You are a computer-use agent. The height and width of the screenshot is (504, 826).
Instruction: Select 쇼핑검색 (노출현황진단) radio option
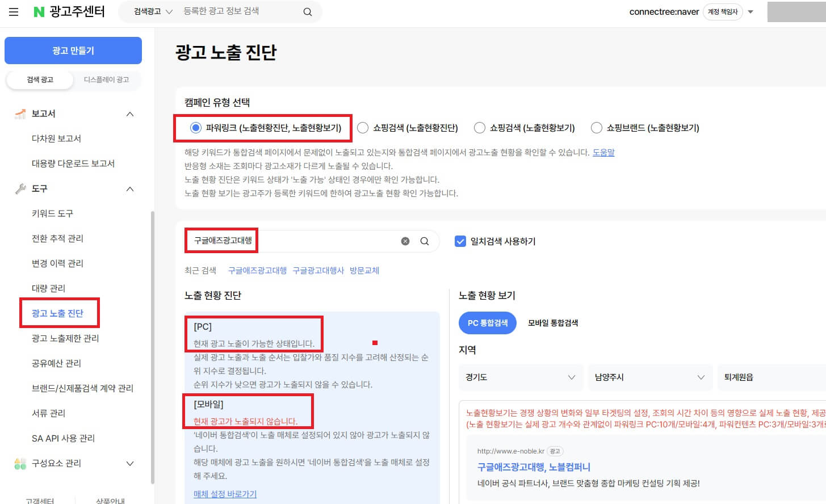(x=363, y=128)
